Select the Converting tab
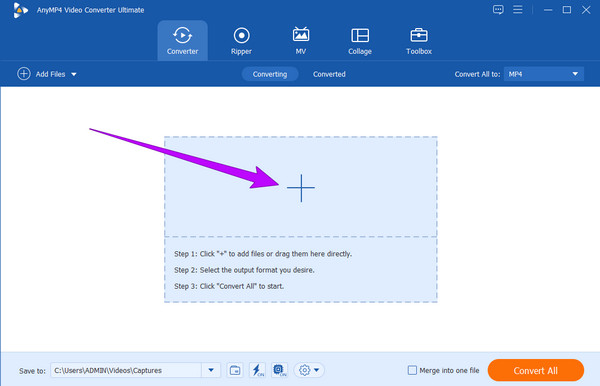 pos(270,74)
